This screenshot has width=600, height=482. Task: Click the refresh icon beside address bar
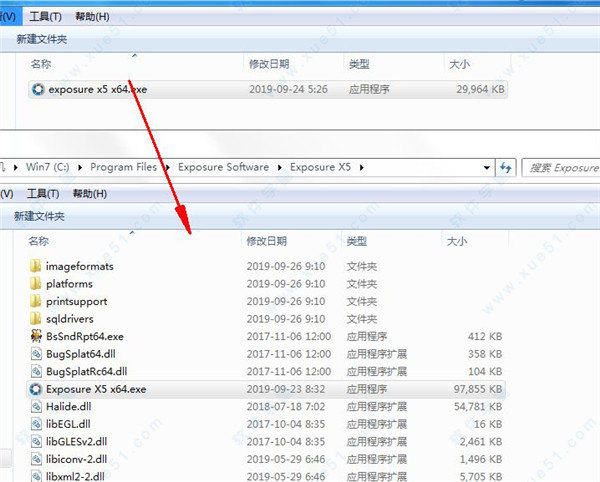[505, 168]
